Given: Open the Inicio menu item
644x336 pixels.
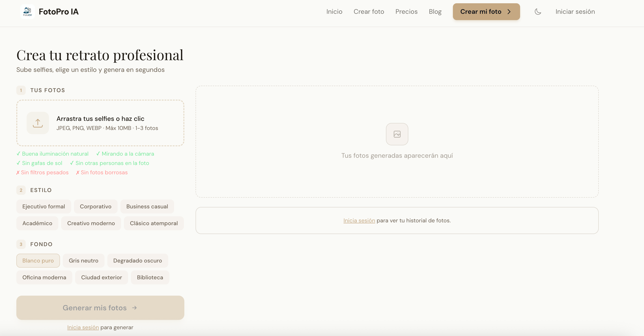Looking at the screenshot, I should coord(334,11).
